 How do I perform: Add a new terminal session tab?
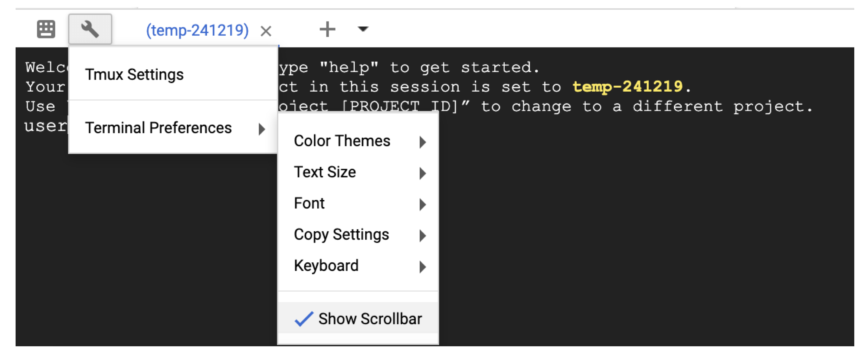327,29
